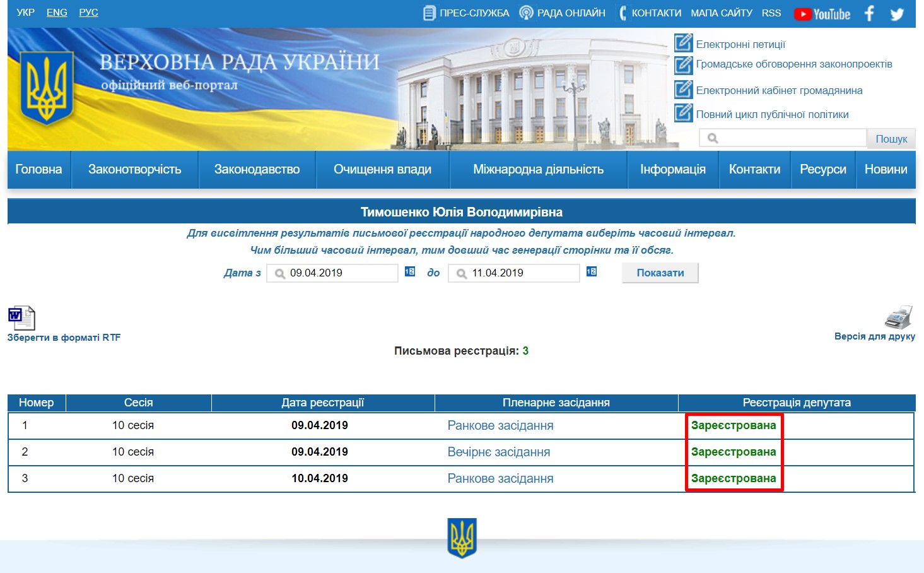924x573 pixels.
Task: Click the Ukrainian coat of arms logo
Action: point(45,88)
